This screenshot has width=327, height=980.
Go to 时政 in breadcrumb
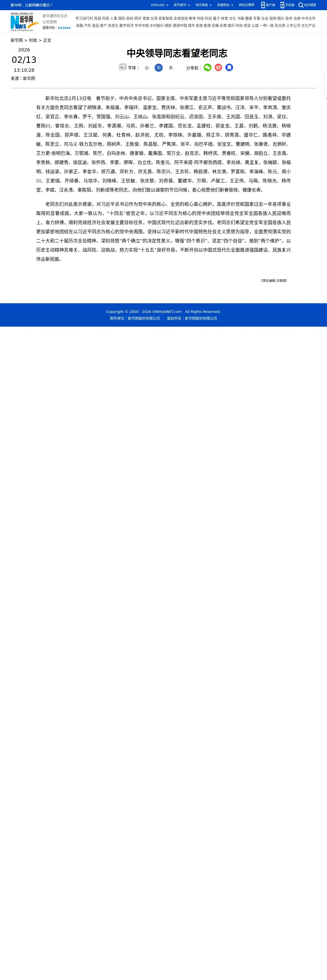point(33,40)
